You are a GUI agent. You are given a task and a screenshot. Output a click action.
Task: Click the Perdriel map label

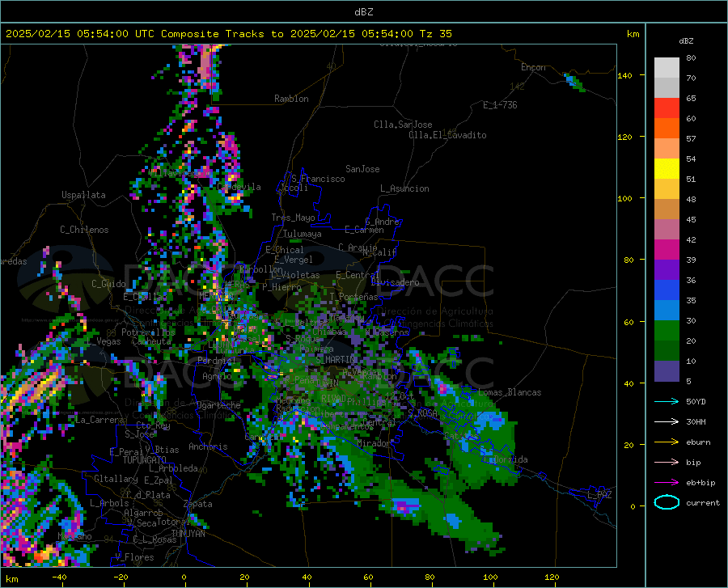coord(217,360)
